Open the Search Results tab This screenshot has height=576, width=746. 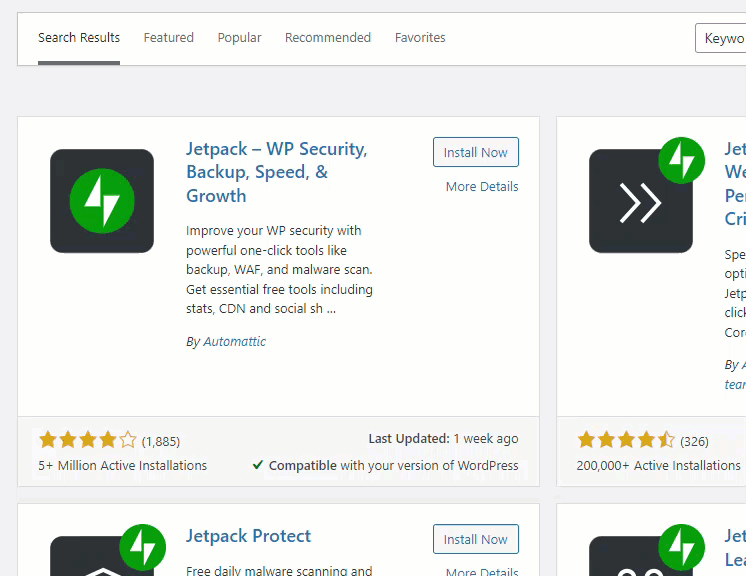coord(79,38)
